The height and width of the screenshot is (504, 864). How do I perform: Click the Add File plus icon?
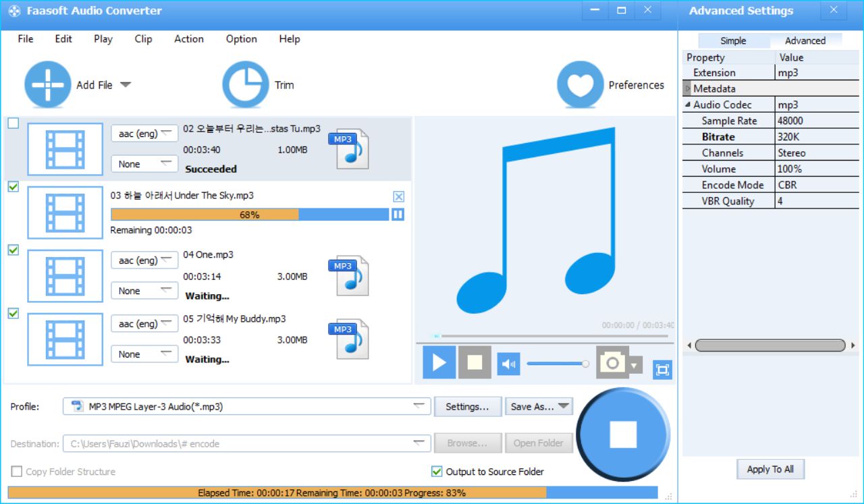[48, 85]
